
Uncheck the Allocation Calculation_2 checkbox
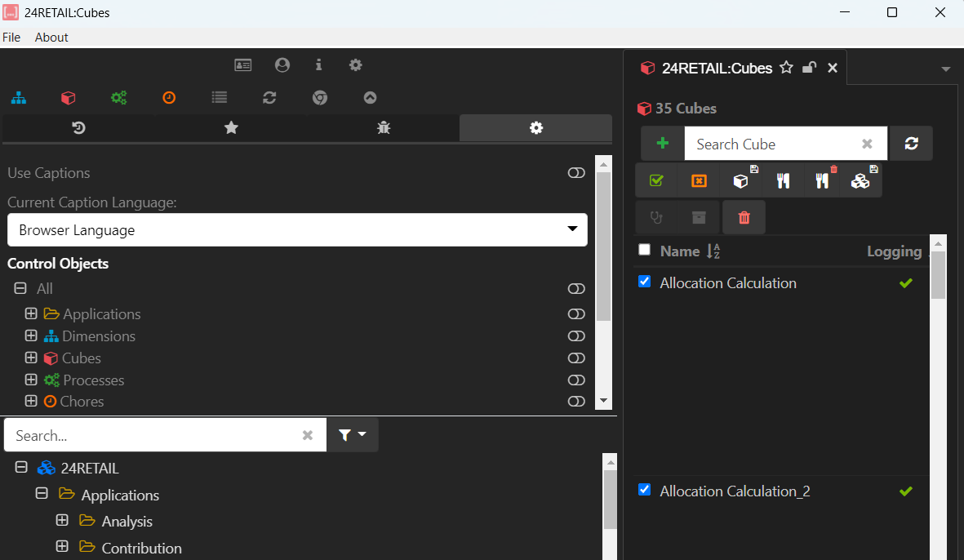click(644, 490)
